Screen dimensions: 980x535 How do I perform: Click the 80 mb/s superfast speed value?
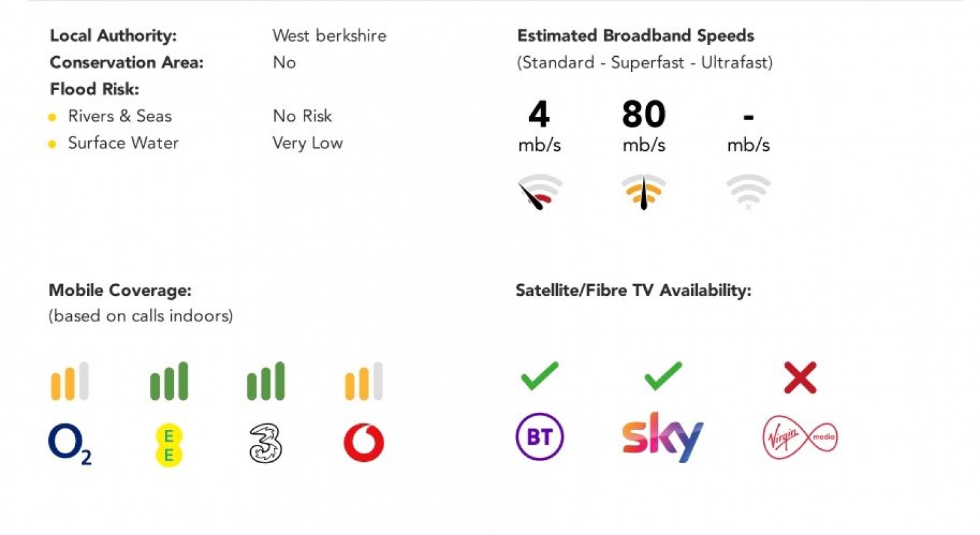[x=644, y=125]
